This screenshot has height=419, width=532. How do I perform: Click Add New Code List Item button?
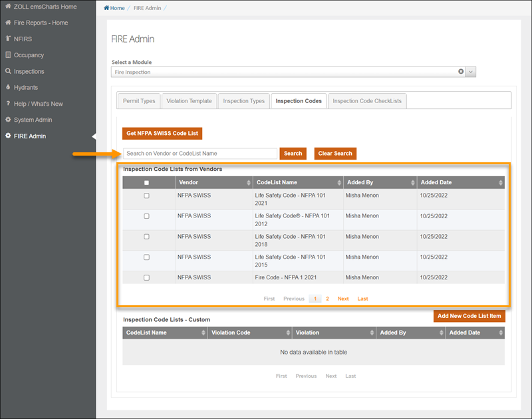point(469,316)
